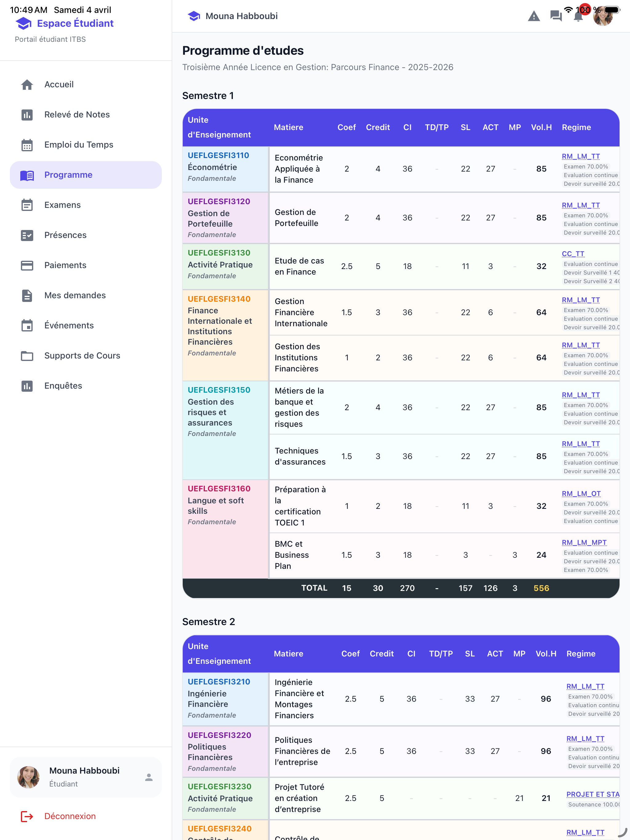Go to Mes demandes page
630x840 pixels.
coord(86,295)
